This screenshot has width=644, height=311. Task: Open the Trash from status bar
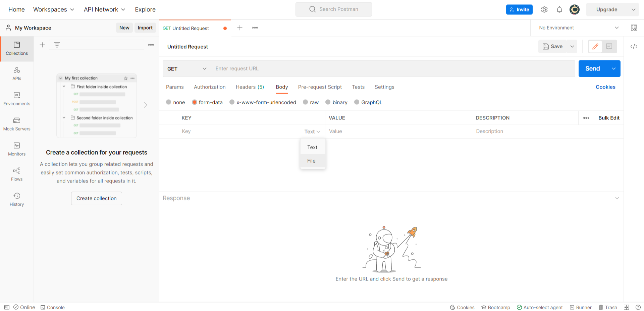608,307
